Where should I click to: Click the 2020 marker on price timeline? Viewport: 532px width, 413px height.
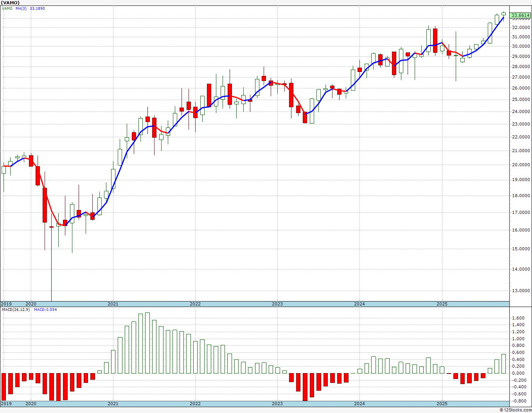(x=31, y=304)
